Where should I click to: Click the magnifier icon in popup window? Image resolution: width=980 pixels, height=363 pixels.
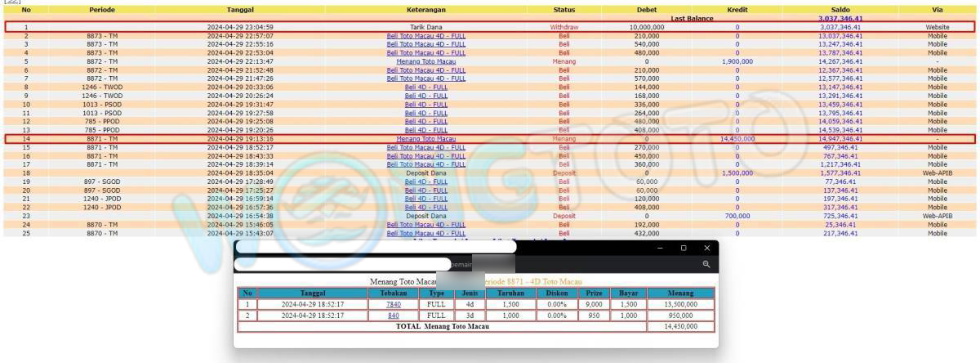[x=706, y=265]
